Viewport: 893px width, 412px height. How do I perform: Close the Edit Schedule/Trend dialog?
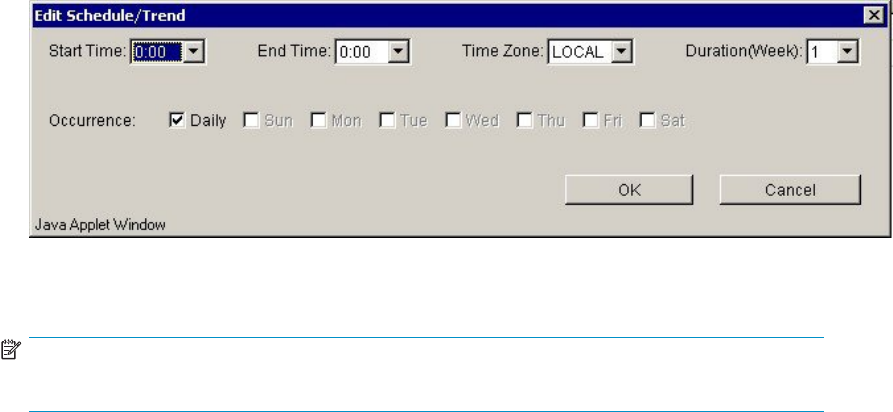point(871,16)
